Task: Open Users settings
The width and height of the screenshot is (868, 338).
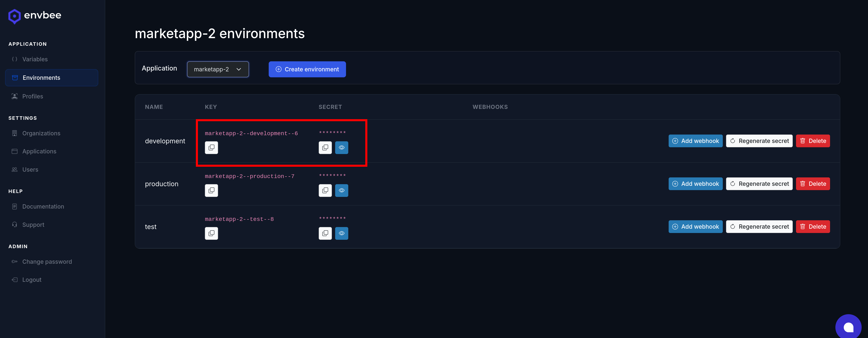Action: tap(52, 169)
